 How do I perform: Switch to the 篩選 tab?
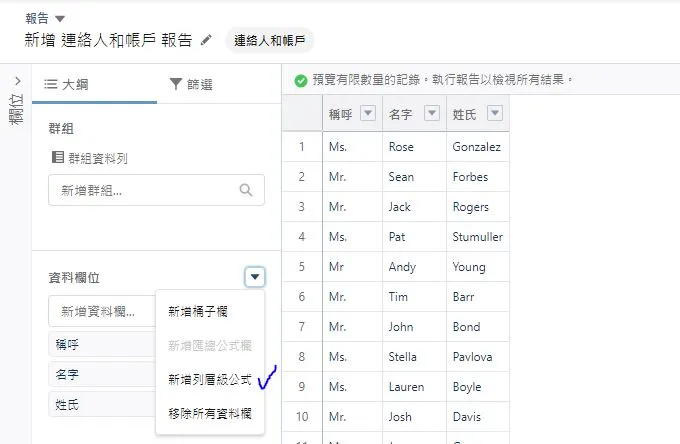[191, 84]
